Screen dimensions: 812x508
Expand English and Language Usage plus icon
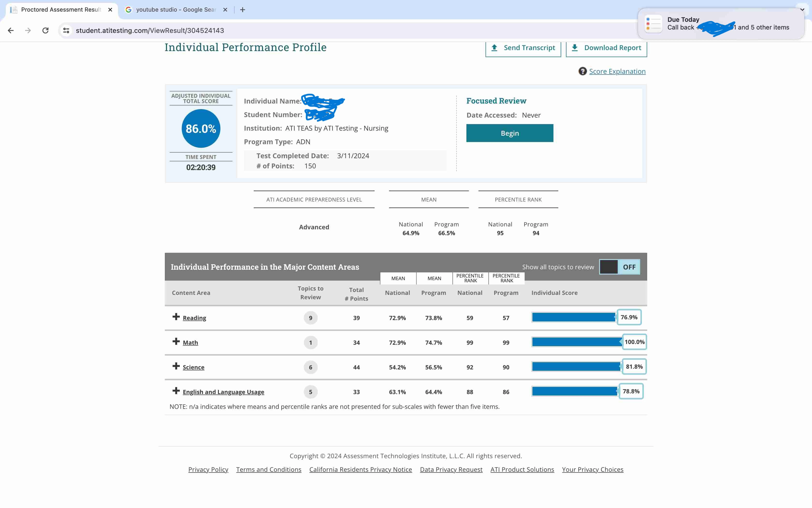[x=176, y=391]
